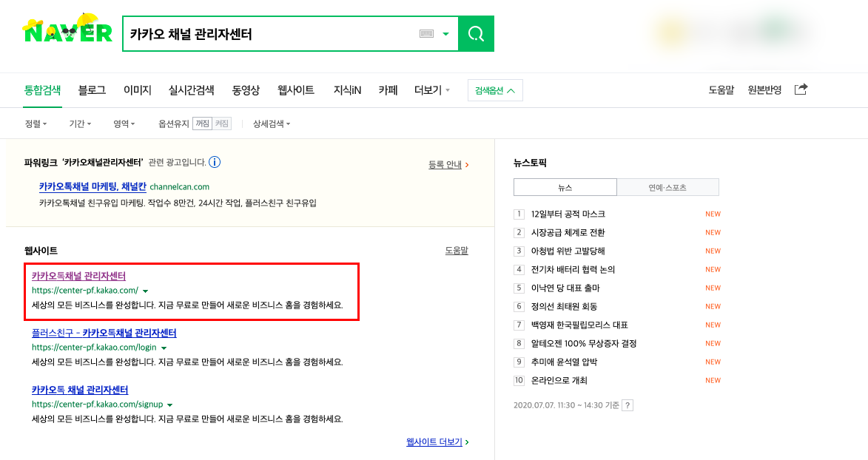Expand arrow next to https://center-pf.kakao.com/

[x=146, y=291]
